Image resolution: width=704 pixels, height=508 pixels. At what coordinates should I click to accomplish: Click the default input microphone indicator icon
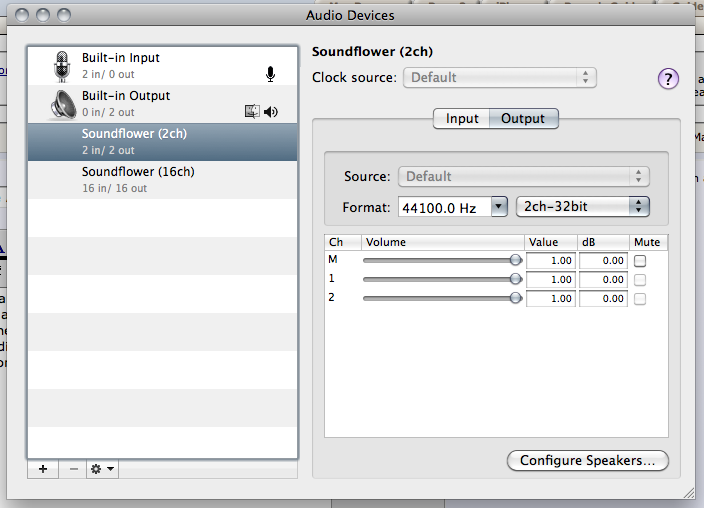pyautogui.click(x=270, y=74)
